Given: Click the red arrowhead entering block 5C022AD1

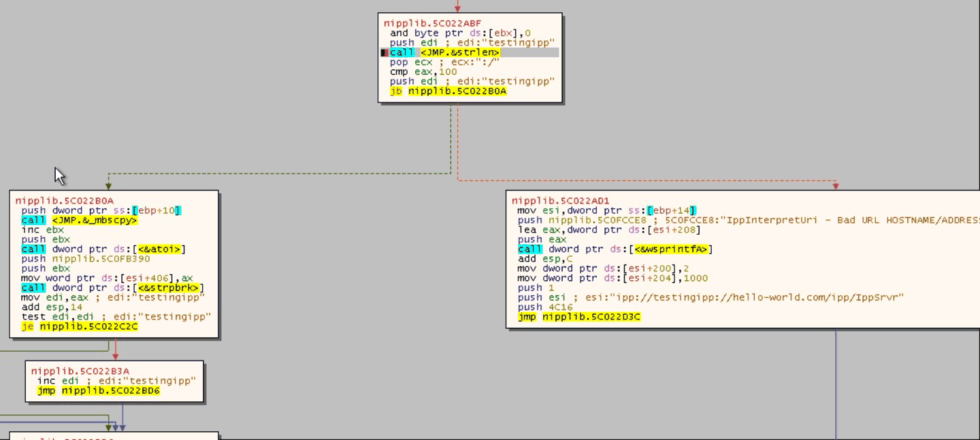Looking at the screenshot, I should [x=836, y=186].
